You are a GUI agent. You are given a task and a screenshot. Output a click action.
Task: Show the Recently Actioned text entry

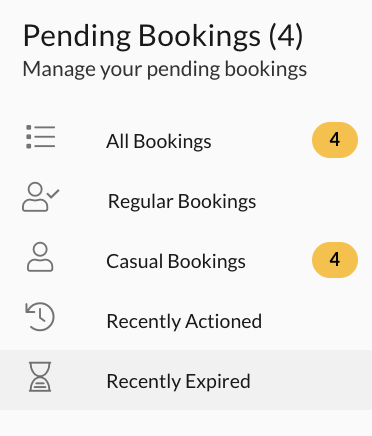coord(184,322)
